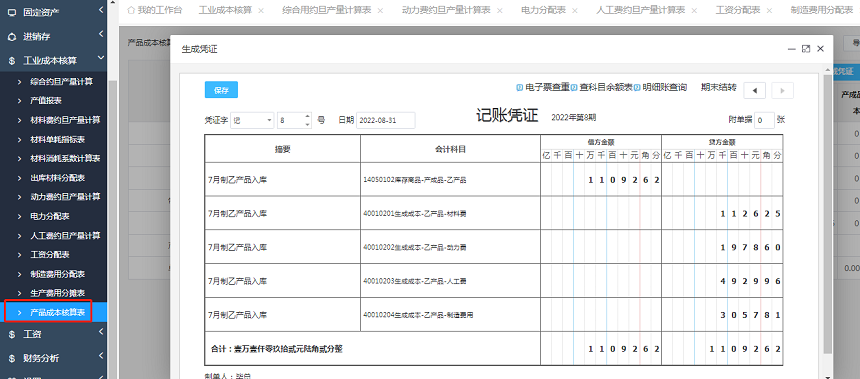
Task: Expand the 进销存 sidebar section
Action: pyautogui.click(x=101, y=35)
